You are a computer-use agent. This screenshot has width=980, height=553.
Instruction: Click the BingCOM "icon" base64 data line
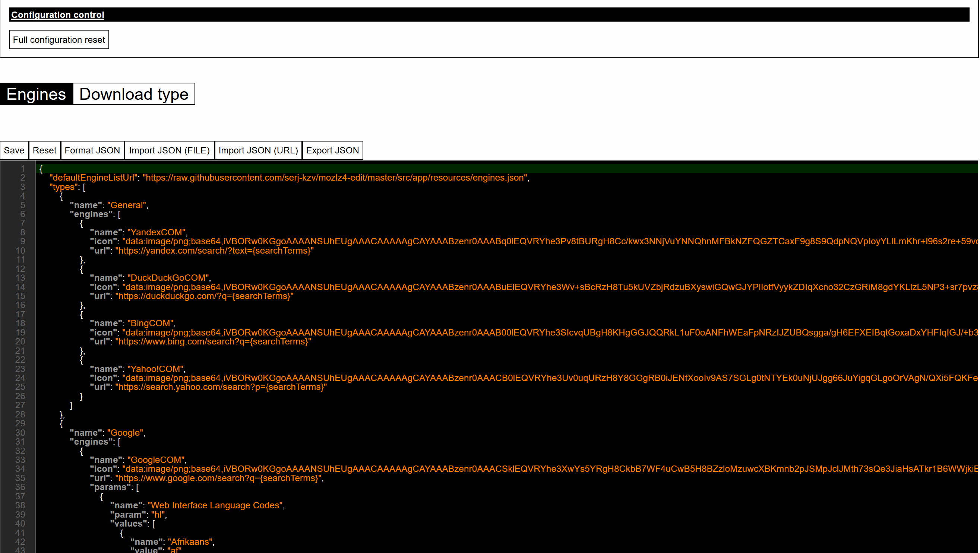coord(534,333)
